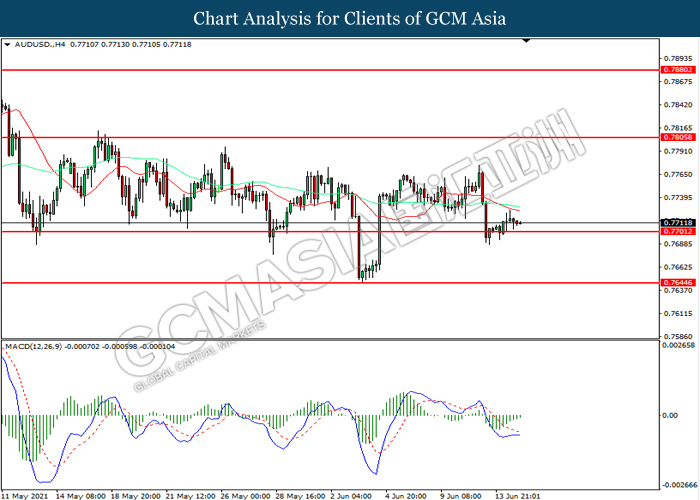
Task: Click the MACD scale value 0.002658
Action: click(x=678, y=346)
